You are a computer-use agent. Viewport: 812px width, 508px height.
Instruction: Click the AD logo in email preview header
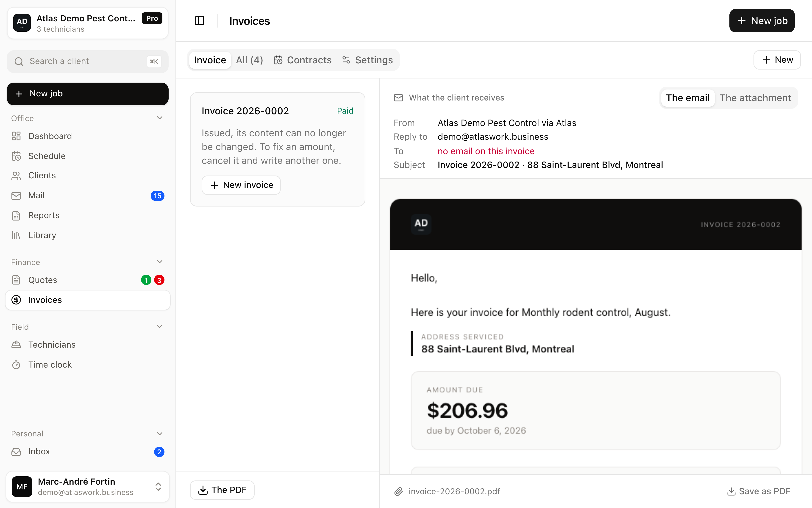pos(421,224)
